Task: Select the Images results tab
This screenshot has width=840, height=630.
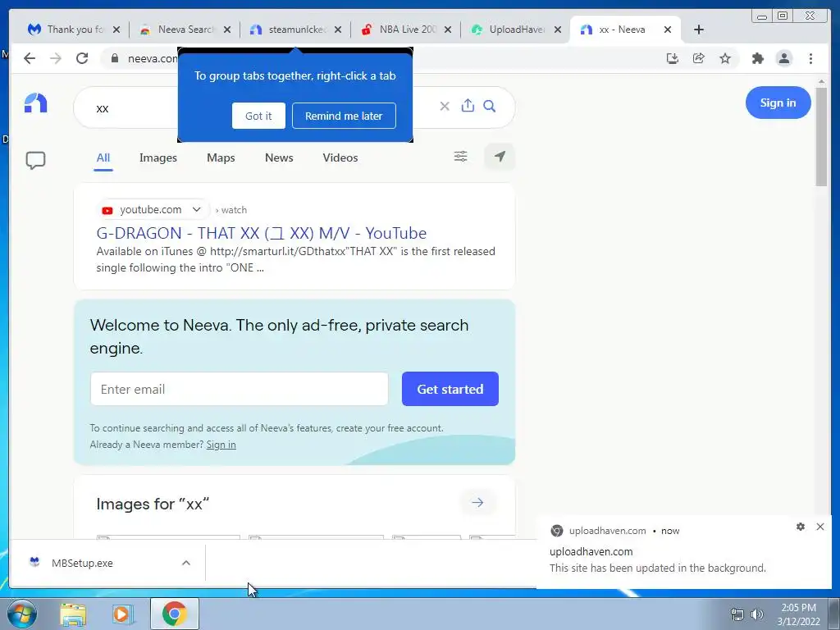Action: tap(158, 157)
